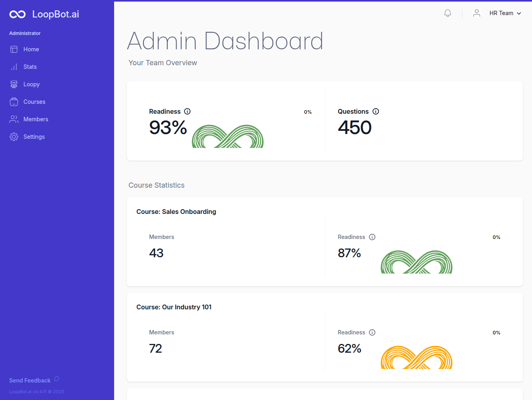Click the Send Feedback link
532x400 pixels.
coord(30,381)
